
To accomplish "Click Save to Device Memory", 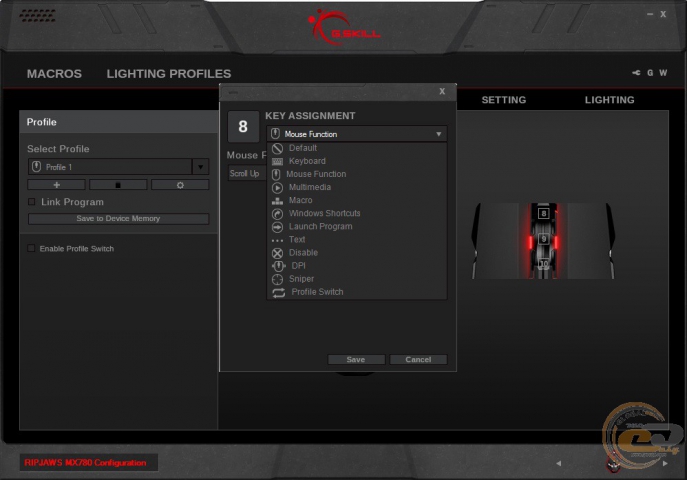I will point(118,219).
